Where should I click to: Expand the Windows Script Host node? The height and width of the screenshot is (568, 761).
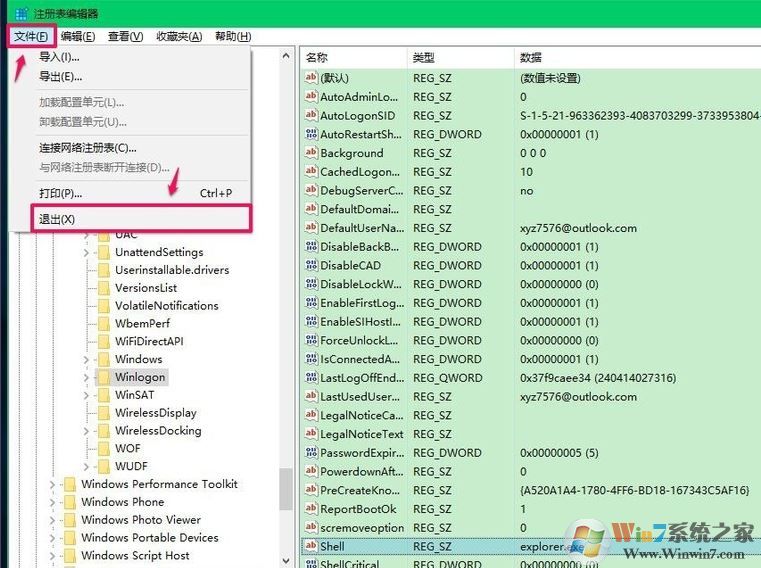[52, 556]
